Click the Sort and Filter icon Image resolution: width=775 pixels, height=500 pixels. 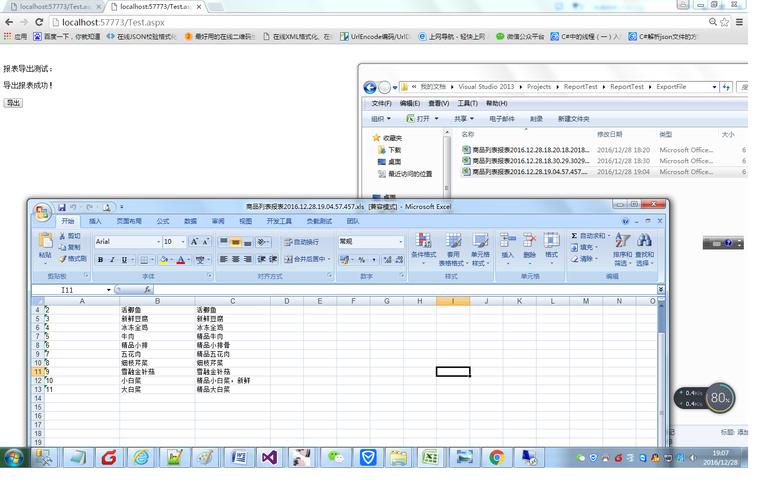coord(622,249)
